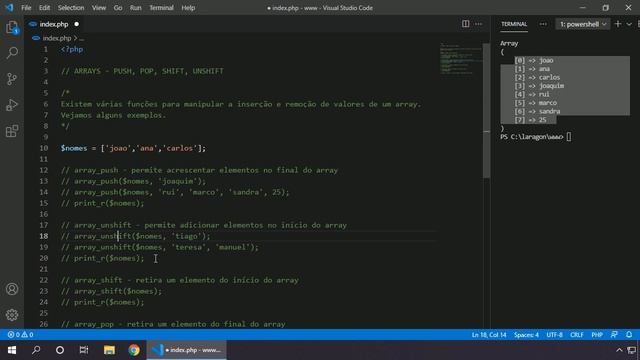Open the feedback icon in status bar
640x360 pixels.
click(x=614, y=335)
